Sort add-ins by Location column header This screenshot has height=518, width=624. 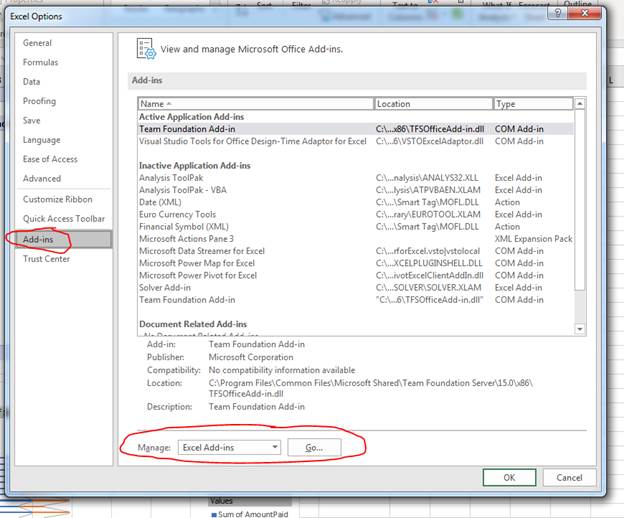433,104
